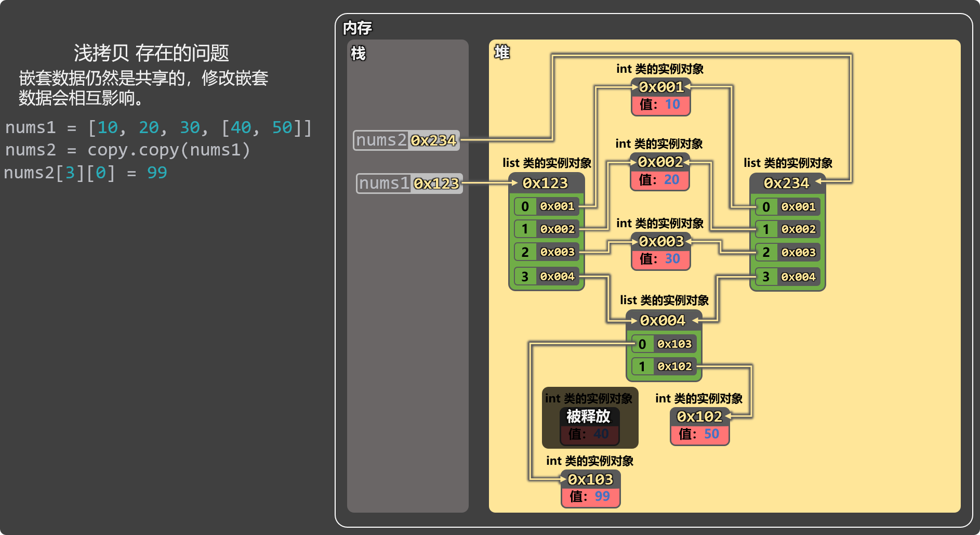Click index 1 row in list 0x123
Viewport: 980px width, 535px height.
pyautogui.click(x=546, y=229)
